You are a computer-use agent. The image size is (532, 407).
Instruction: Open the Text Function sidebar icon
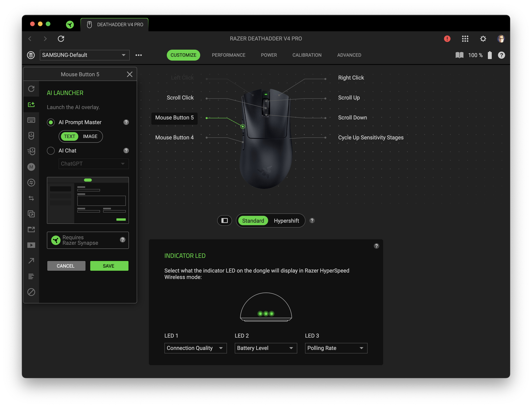point(31,276)
